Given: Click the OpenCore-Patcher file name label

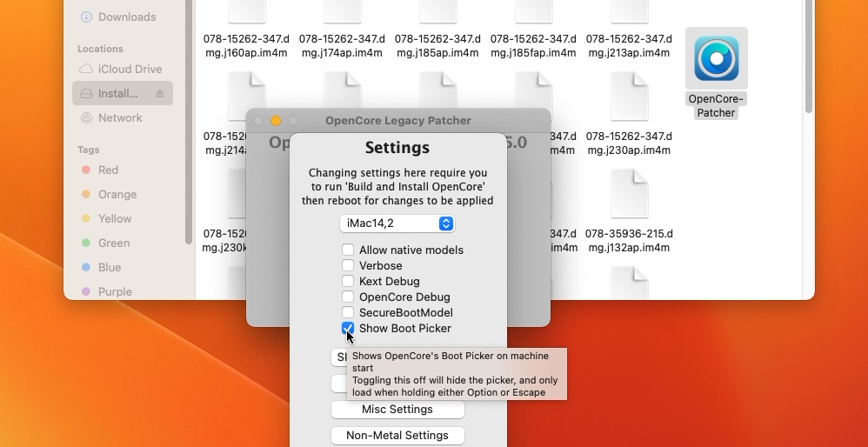Looking at the screenshot, I should [x=717, y=106].
